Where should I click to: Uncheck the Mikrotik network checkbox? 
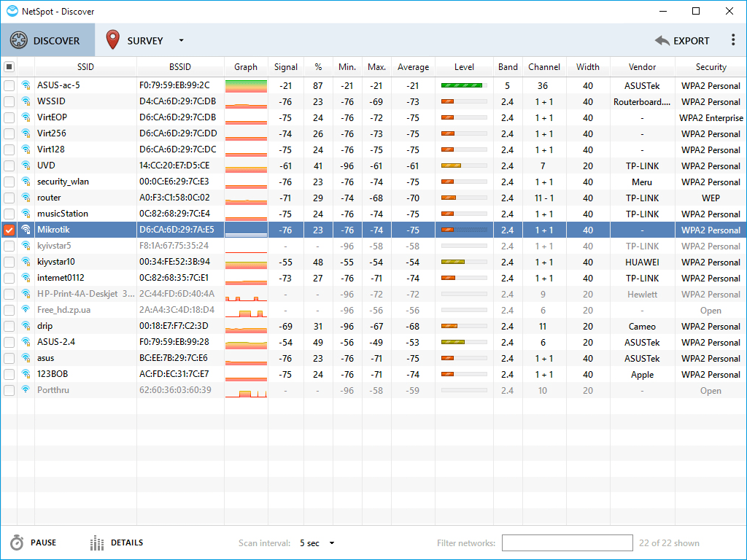click(x=9, y=230)
